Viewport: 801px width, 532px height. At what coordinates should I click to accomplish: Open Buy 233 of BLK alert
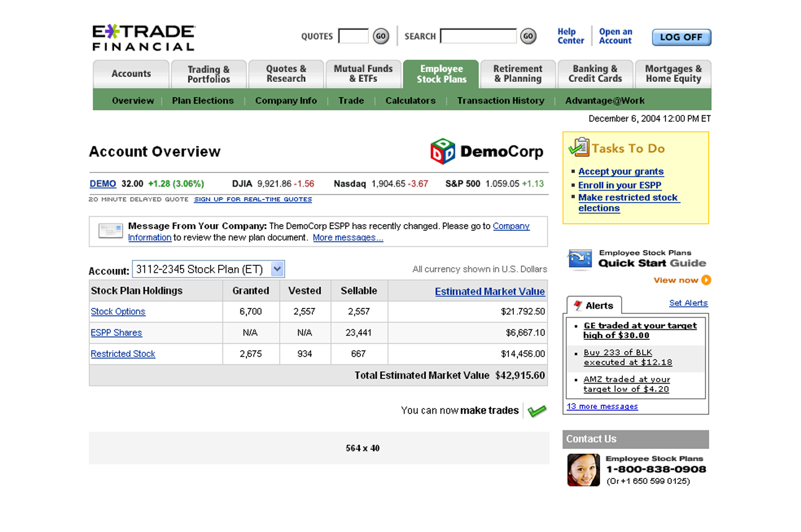point(628,358)
